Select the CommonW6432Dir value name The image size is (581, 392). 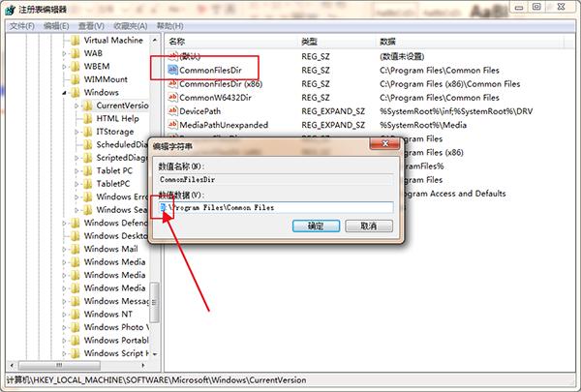click(x=215, y=98)
